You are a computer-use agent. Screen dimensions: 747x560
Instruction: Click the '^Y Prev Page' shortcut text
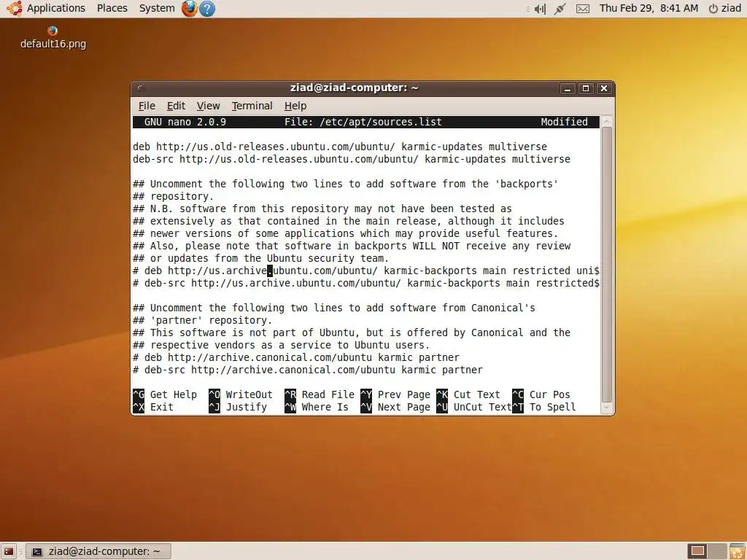(395, 394)
